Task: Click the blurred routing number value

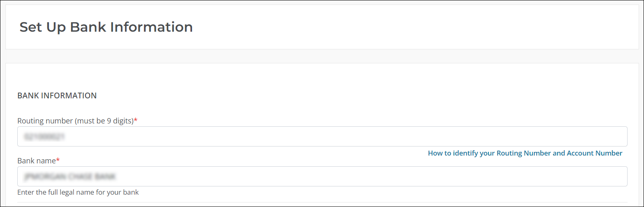Action: tap(44, 136)
